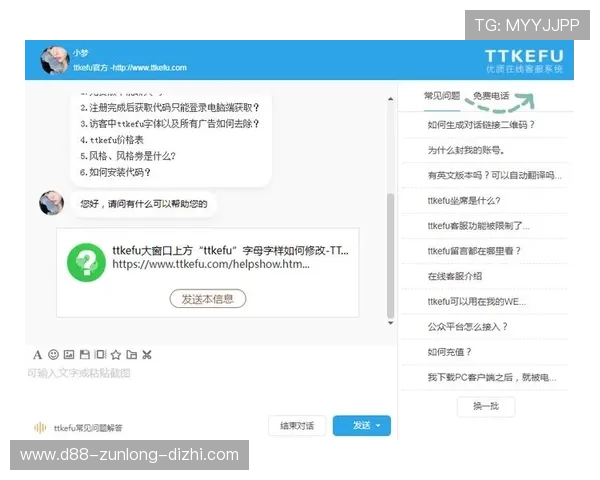Image resolution: width=600 pixels, height=480 pixels.
Task: Click 小梦's avatar in the header
Action: (x=55, y=60)
